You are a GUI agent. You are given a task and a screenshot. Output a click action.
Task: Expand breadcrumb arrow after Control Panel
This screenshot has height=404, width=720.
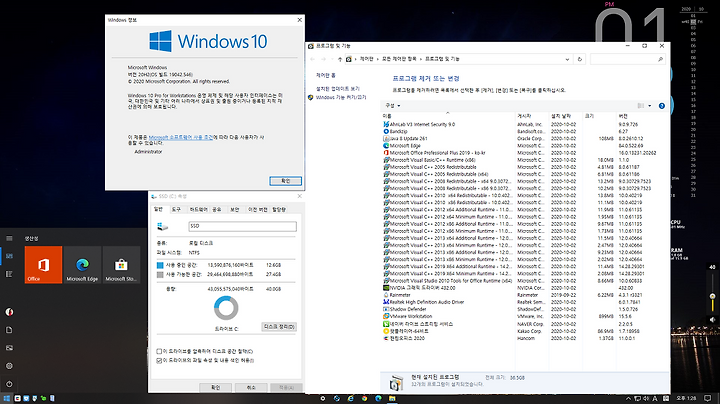pyautogui.click(x=378, y=59)
